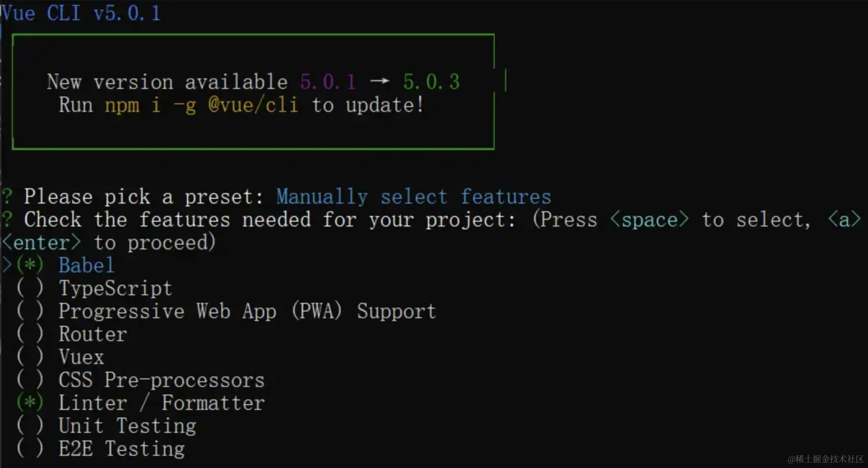Click the <space> key hint text

(x=650, y=220)
